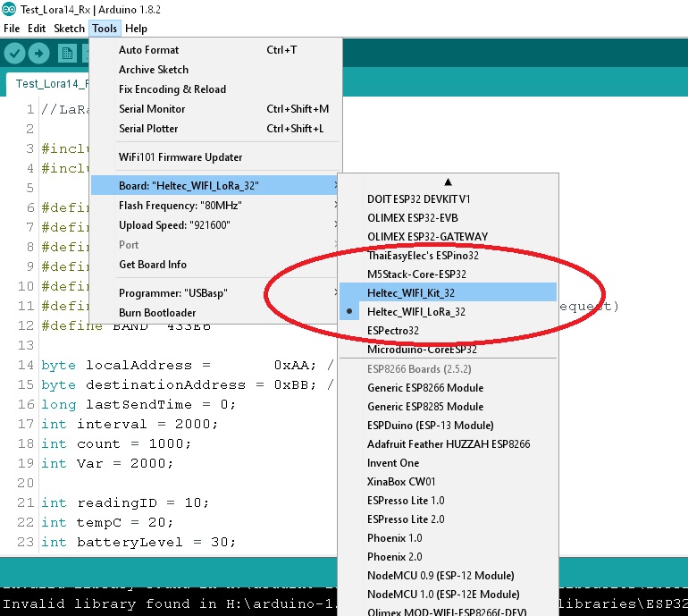Select the Heltec_WIFI_LoRa_32 radio entry
This screenshot has width=688, height=616.
(x=448, y=312)
